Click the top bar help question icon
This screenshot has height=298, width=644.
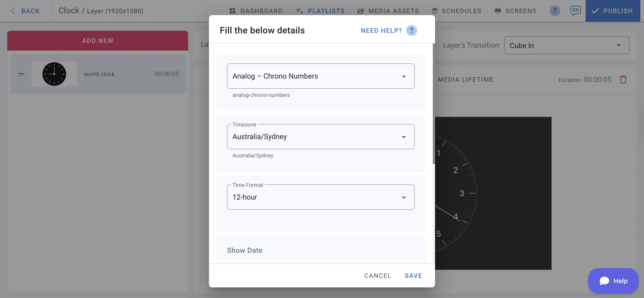point(554,11)
